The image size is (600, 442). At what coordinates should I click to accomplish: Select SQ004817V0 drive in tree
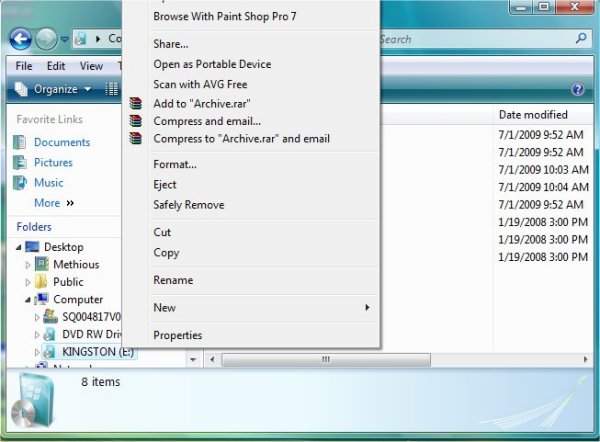pos(91,317)
